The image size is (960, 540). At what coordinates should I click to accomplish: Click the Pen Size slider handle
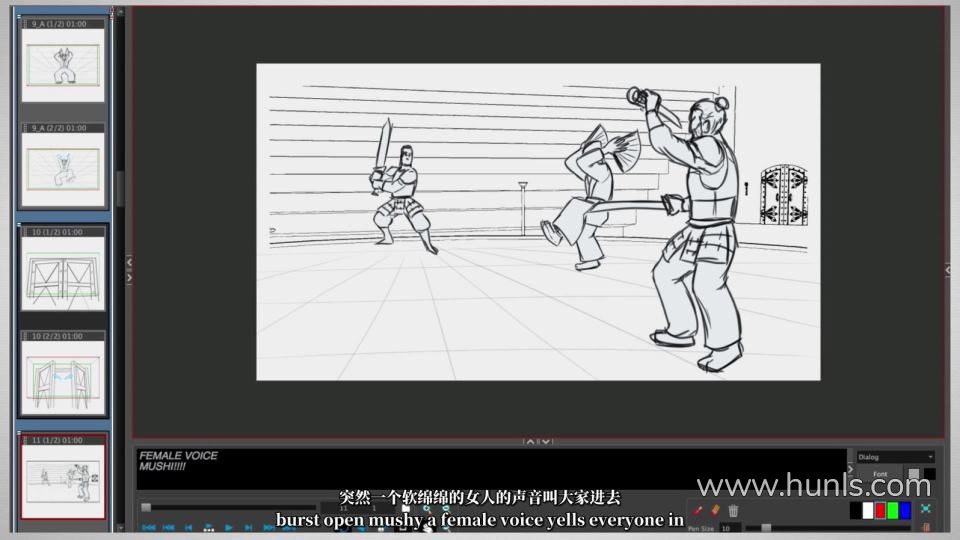pos(766,528)
